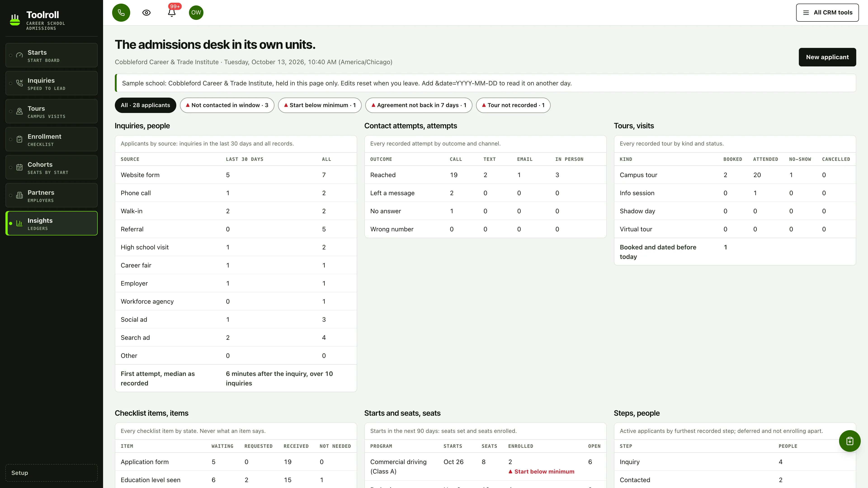Open the notifications bell
This screenshot has width=868, height=488.
(x=172, y=12)
